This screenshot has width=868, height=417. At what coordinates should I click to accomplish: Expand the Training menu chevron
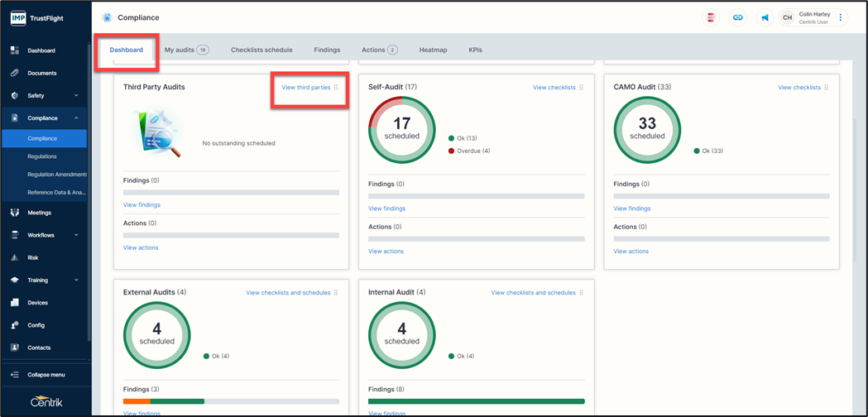(x=76, y=280)
